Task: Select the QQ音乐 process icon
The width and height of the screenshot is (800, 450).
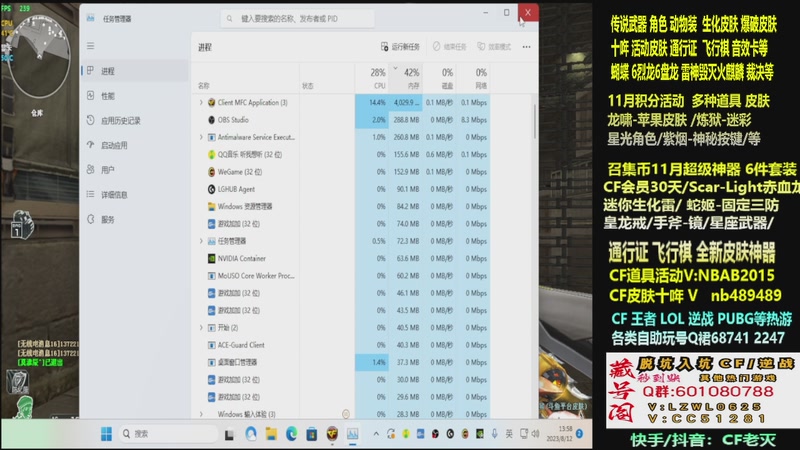Action: pyautogui.click(x=211, y=155)
